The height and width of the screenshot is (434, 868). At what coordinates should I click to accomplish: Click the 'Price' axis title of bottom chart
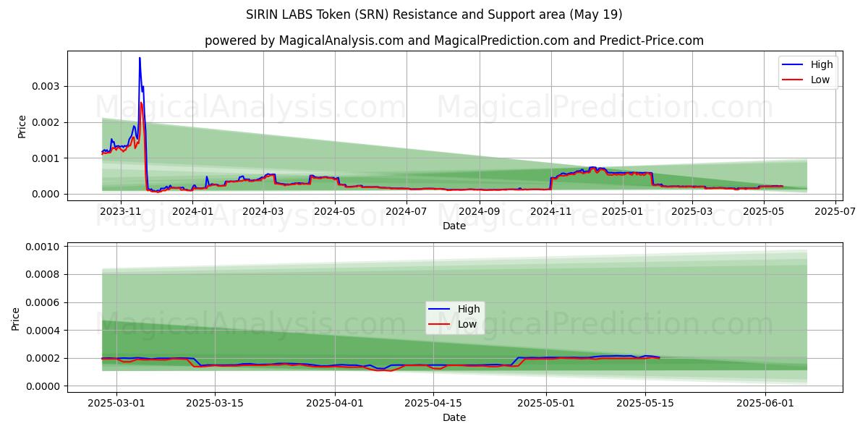[x=16, y=318]
